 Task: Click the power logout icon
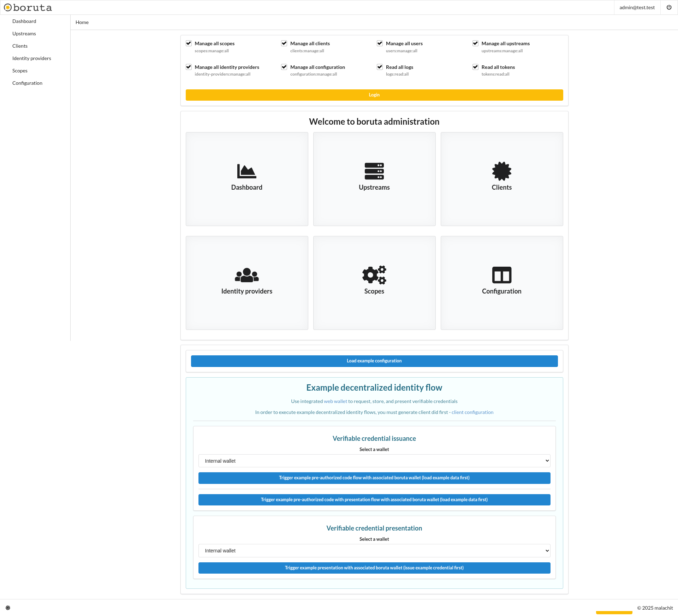669,7
